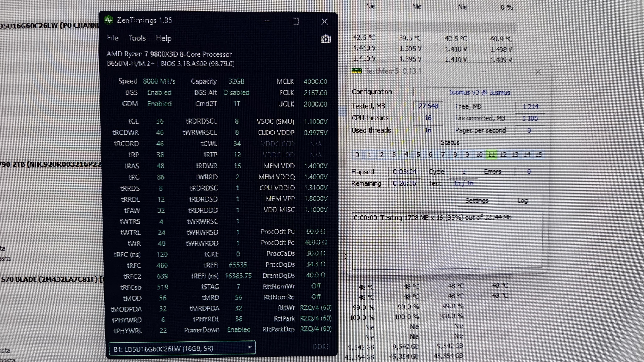Click thread status cell 0
The height and width of the screenshot is (362, 644).
[357, 155]
